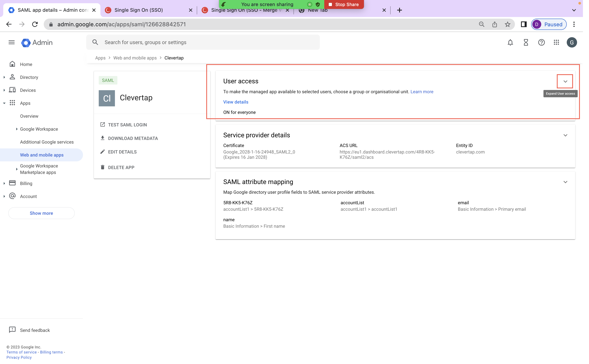Expand Service provider details chevron

coord(565,135)
